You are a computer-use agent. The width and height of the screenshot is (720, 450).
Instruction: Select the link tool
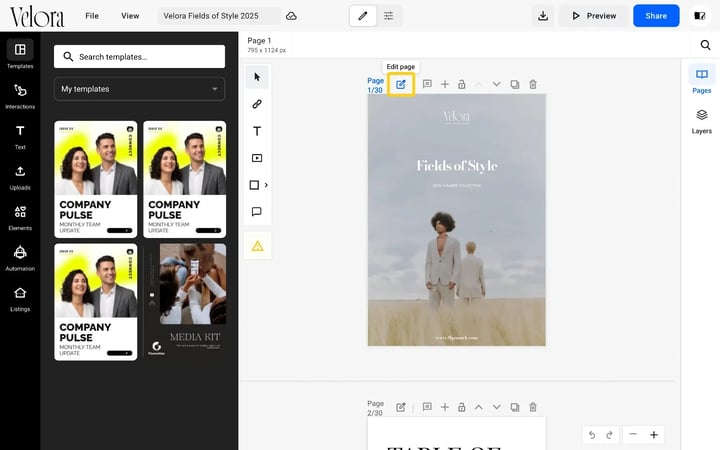pyautogui.click(x=257, y=104)
